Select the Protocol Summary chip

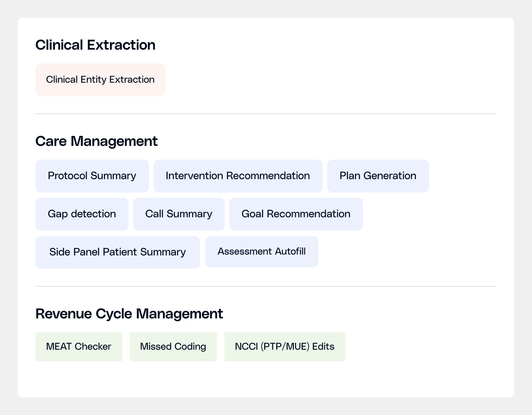[92, 176]
